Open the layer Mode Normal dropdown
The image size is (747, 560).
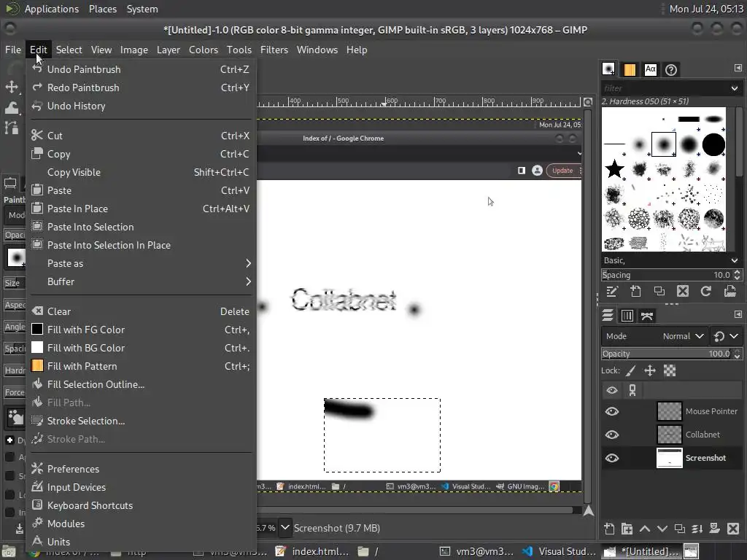(654, 336)
